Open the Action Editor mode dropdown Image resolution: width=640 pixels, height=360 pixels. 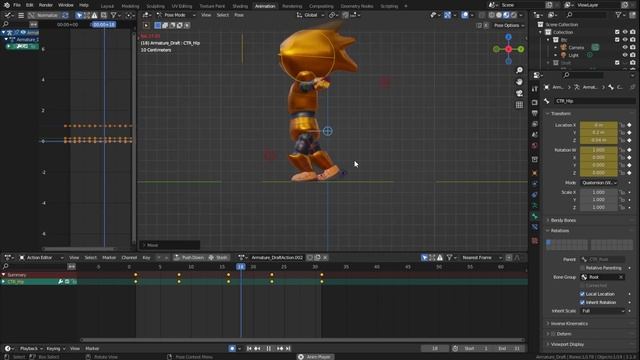pos(42,258)
